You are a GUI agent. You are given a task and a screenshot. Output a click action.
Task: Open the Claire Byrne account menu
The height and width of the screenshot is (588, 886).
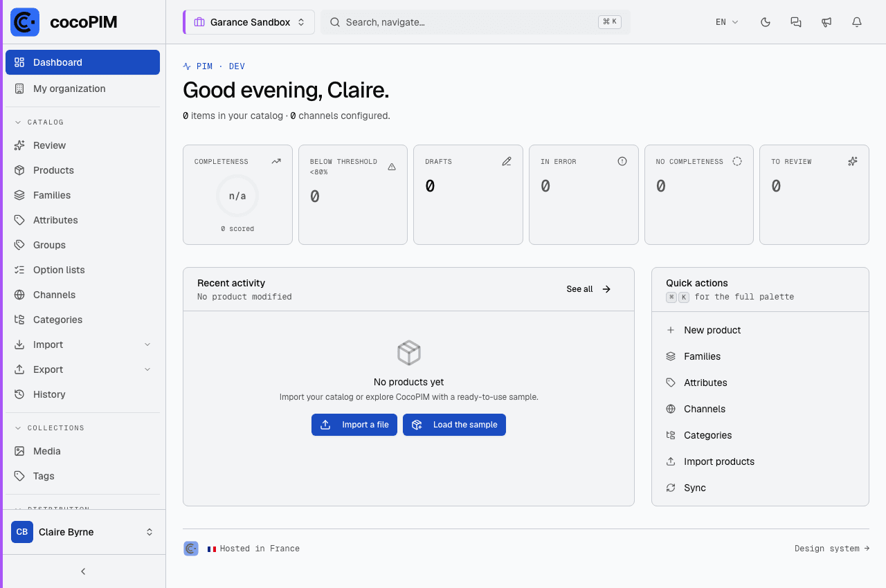83,532
